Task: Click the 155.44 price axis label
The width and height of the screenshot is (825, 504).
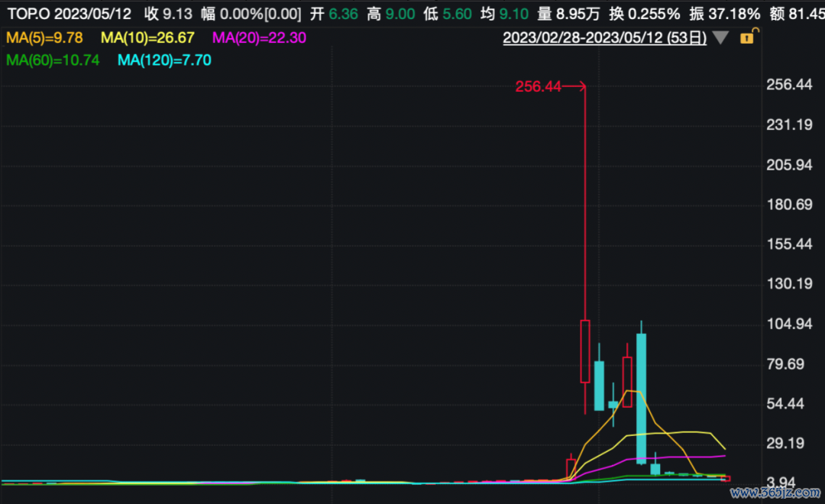Action: click(789, 244)
